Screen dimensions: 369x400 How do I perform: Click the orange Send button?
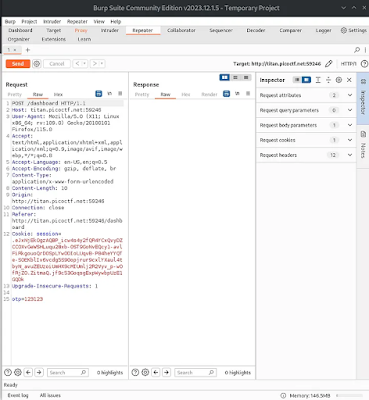tap(18, 64)
